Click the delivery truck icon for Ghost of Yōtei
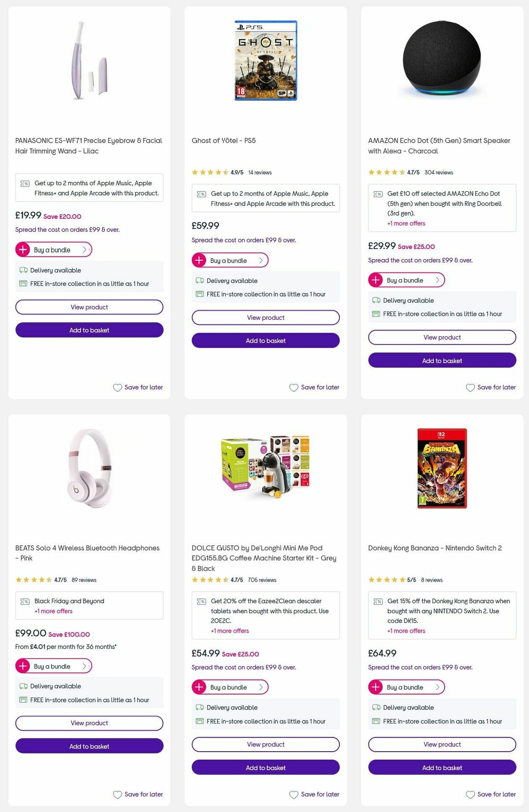This screenshot has width=529, height=812. tap(199, 280)
